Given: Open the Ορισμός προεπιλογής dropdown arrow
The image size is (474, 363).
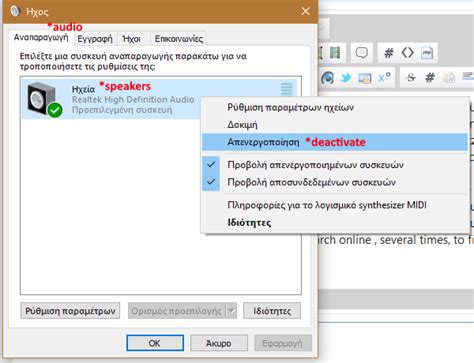Looking at the screenshot, I should (231, 311).
